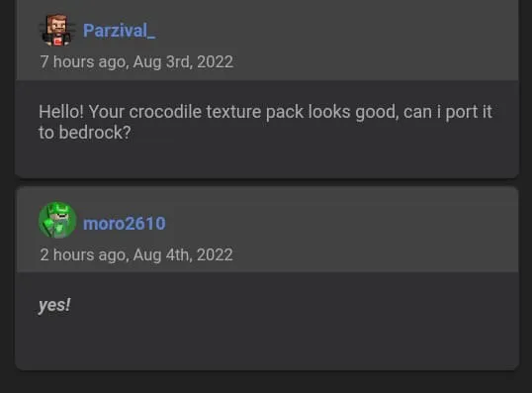Image resolution: width=532 pixels, height=393 pixels.
Task: Click the "7 hours ago" timestamp
Action: click(83, 61)
